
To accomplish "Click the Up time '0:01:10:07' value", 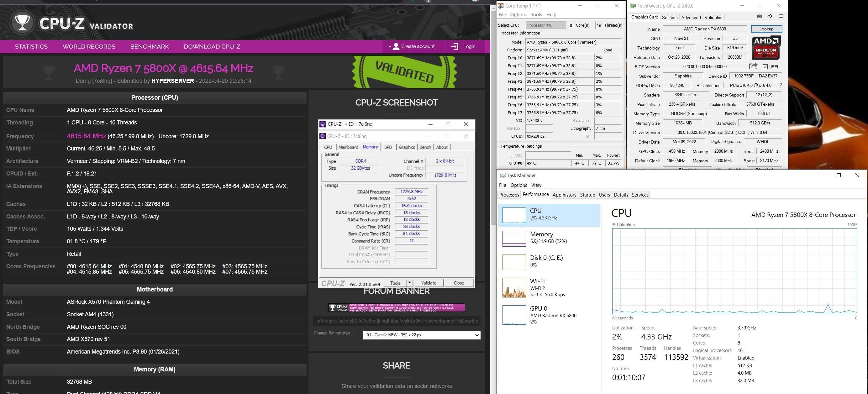I will pyautogui.click(x=629, y=377).
